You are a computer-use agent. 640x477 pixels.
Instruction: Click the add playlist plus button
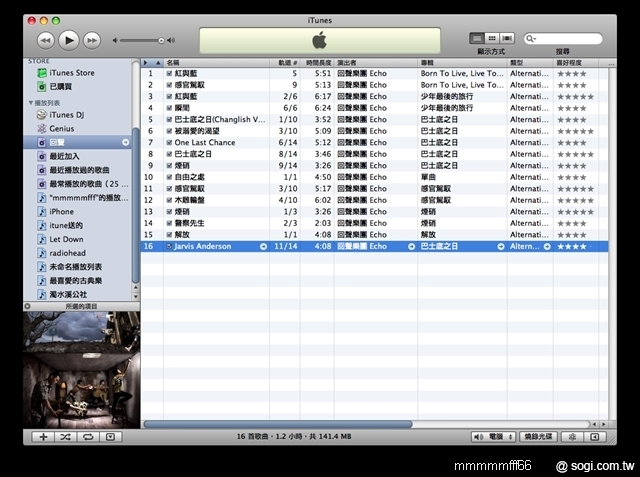(x=44, y=437)
